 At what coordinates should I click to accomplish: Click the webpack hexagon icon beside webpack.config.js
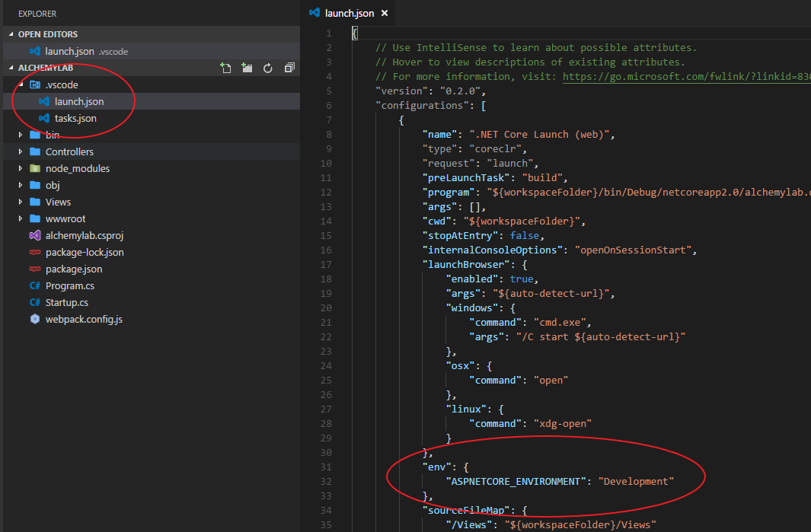(x=34, y=319)
